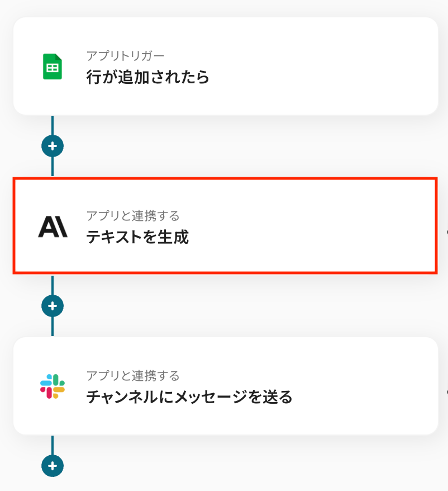Viewport: 448px width, 491px height.
Task: Add step below the Google Sheets trigger
Action: coord(53,146)
